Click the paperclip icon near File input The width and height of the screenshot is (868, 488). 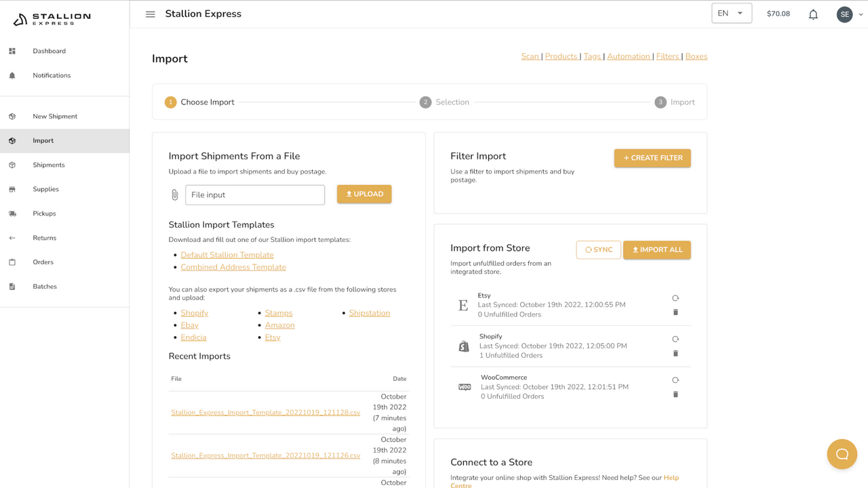click(x=174, y=194)
